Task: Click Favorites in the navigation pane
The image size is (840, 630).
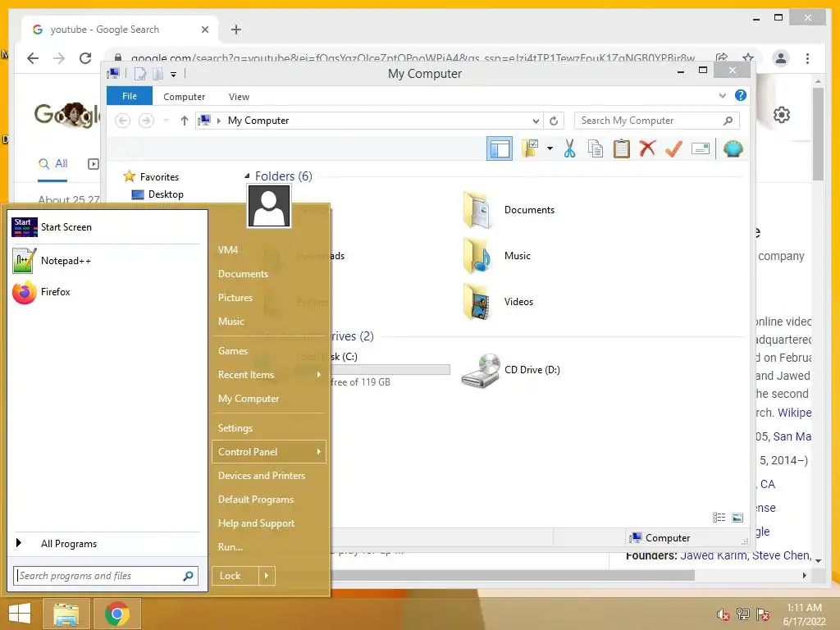Action: click(159, 177)
